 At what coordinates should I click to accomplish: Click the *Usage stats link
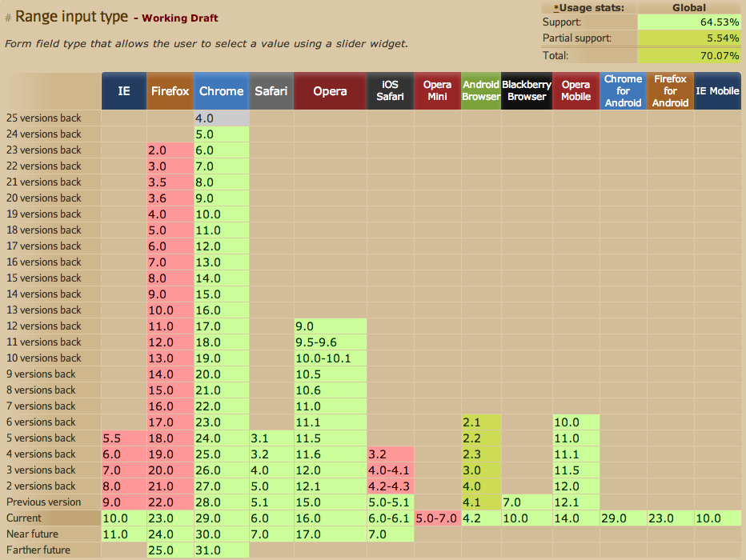point(589,8)
